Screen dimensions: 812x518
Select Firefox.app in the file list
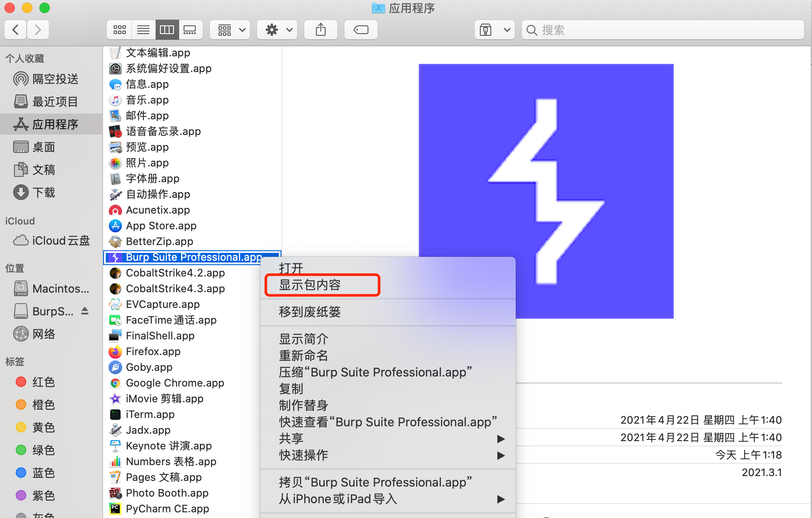pos(153,352)
